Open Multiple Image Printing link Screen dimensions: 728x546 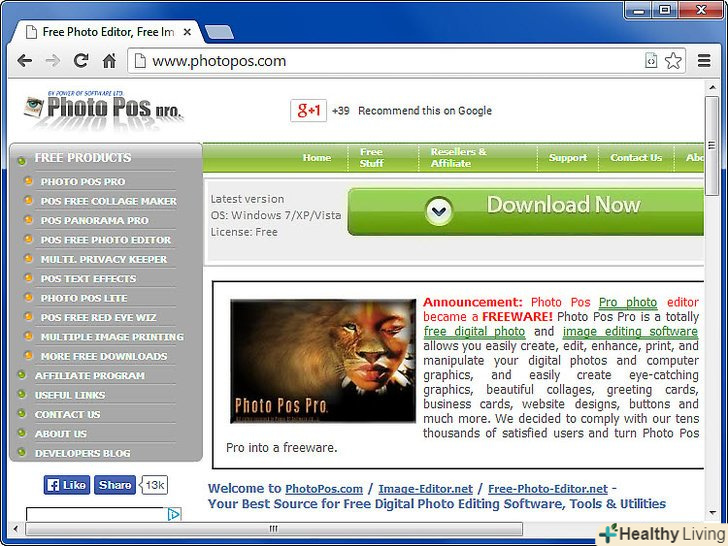point(112,337)
